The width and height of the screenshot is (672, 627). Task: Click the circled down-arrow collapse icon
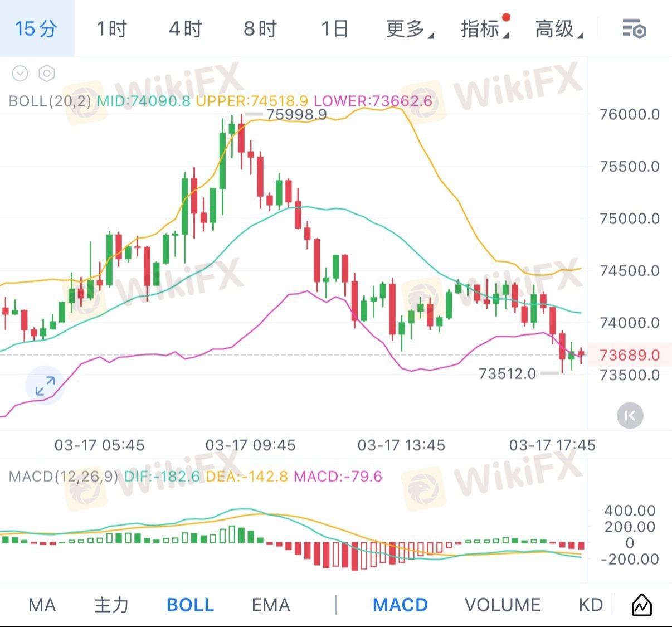(x=20, y=73)
